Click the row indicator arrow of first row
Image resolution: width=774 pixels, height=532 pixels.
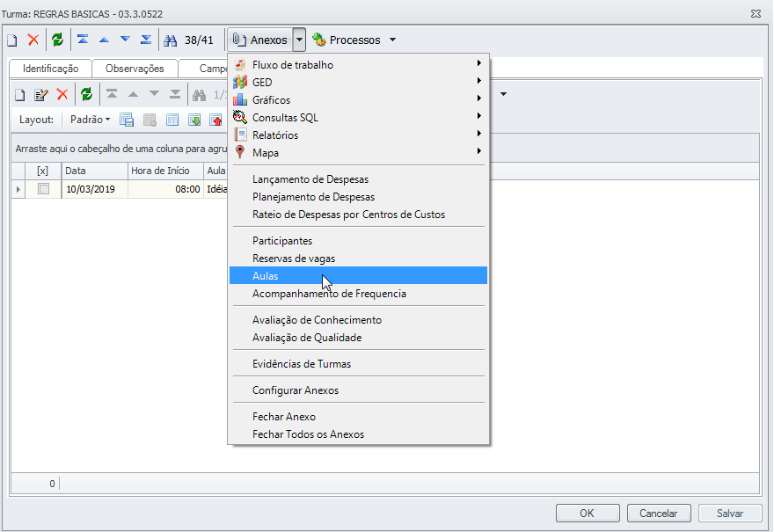[x=18, y=190]
